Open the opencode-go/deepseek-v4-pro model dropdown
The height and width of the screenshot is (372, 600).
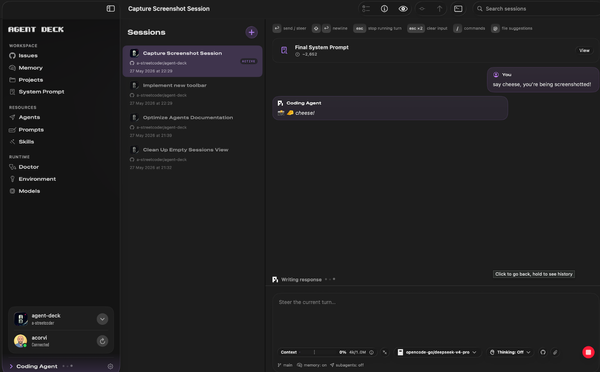tap(437, 352)
